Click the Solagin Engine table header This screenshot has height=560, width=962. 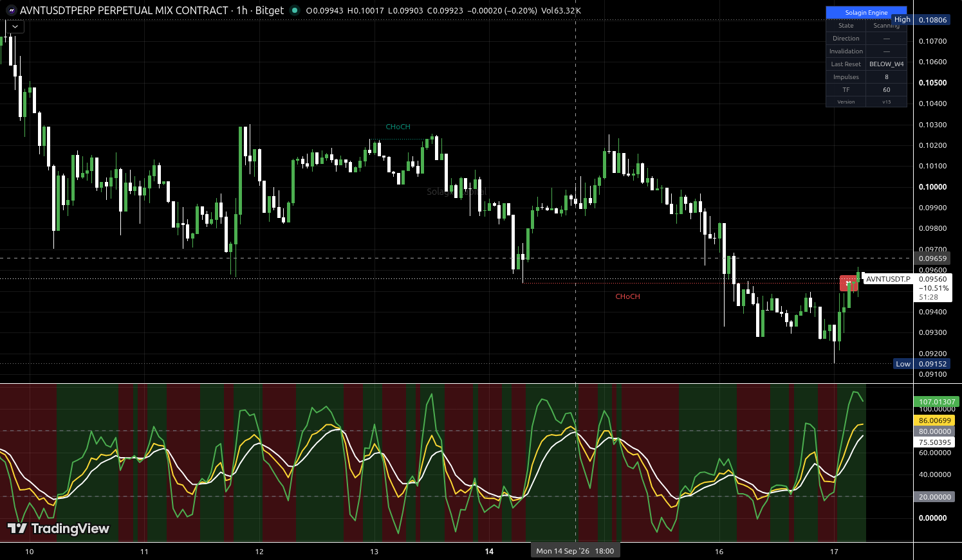tap(866, 12)
